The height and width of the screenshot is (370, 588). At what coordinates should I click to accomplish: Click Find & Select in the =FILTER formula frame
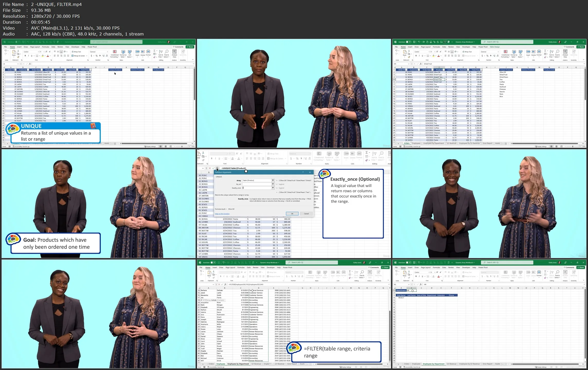pos(362,274)
